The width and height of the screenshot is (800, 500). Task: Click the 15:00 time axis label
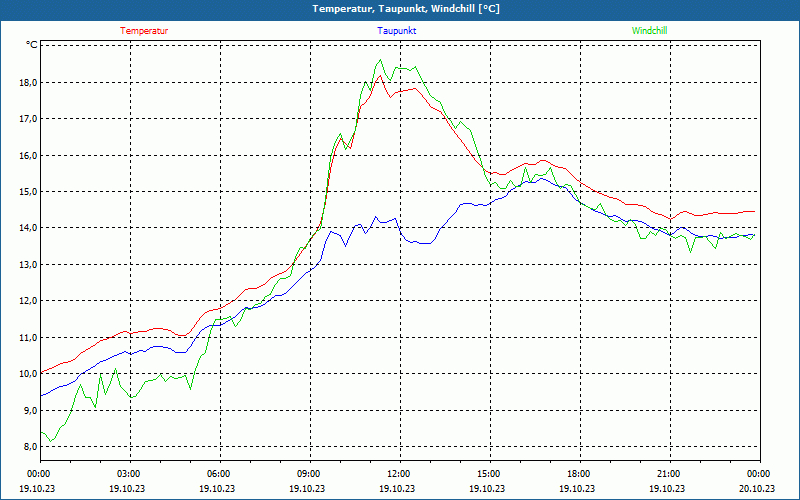[488, 474]
